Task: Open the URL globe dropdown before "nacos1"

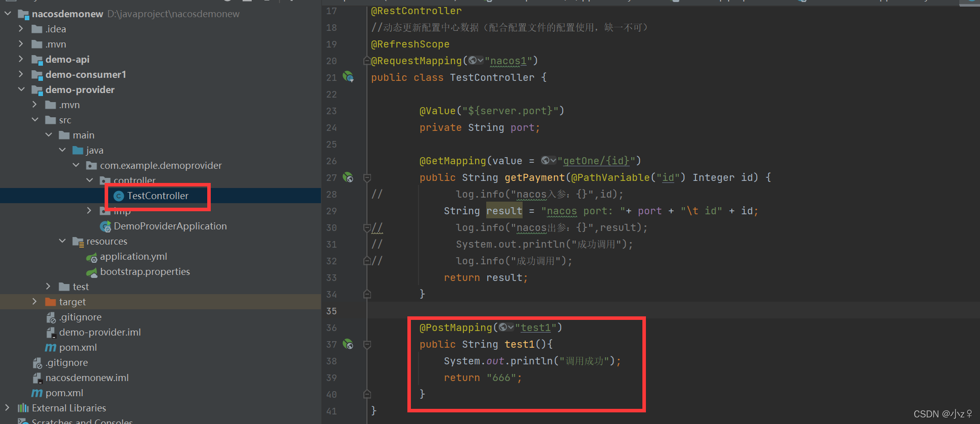Action: coord(476,61)
